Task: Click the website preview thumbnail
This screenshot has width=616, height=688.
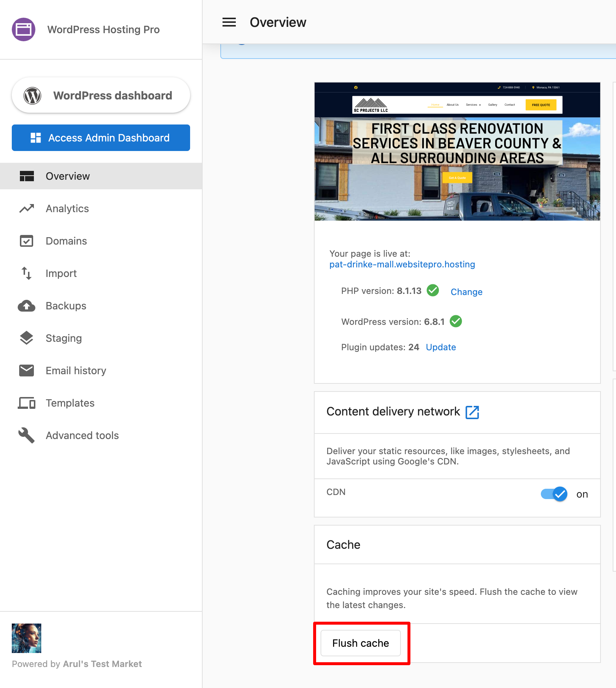Action: pos(457,151)
